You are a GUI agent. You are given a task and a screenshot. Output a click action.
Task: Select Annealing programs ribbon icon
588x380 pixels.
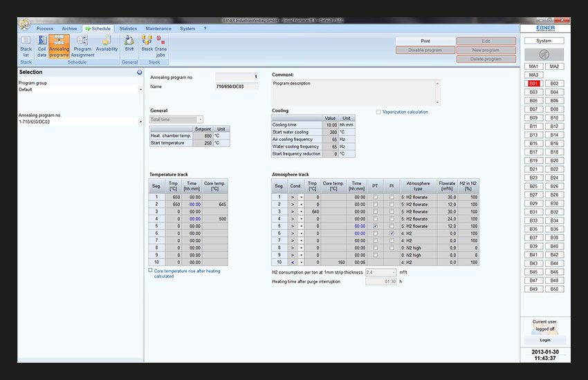click(x=59, y=46)
